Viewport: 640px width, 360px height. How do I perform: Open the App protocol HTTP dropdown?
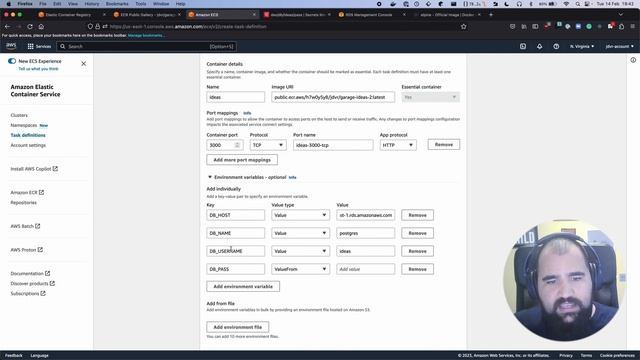pyautogui.click(x=398, y=145)
